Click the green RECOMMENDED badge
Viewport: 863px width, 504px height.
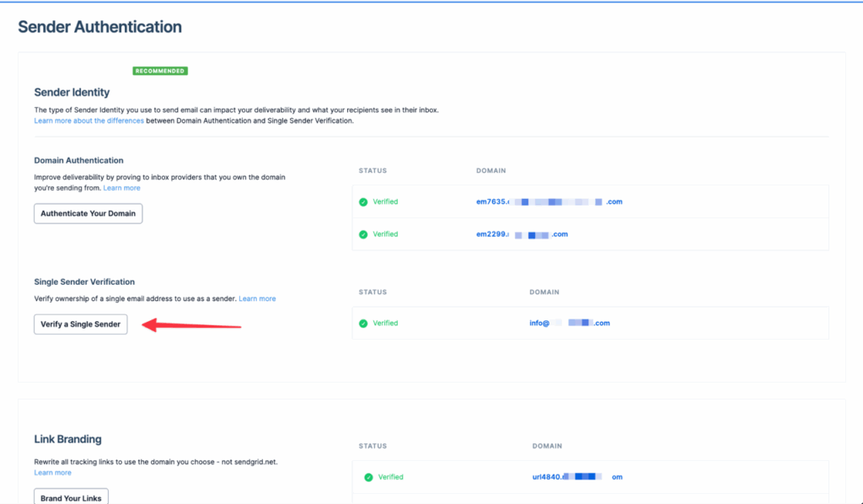tap(160, 71)
